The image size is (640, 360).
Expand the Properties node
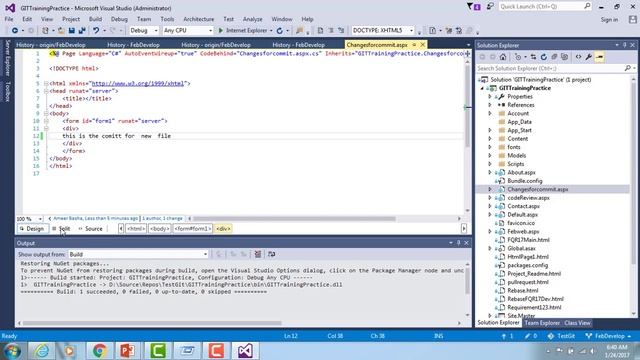point(490,97)
